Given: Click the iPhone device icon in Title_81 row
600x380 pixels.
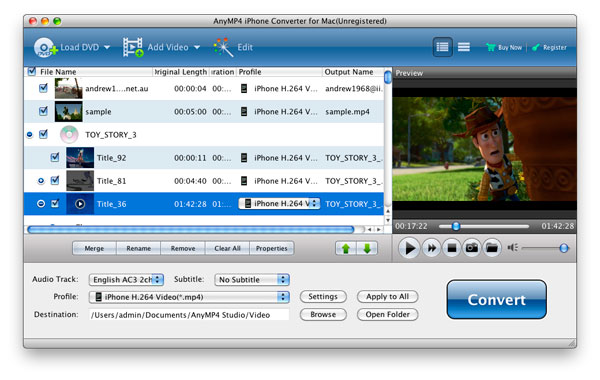Looking at the screenshot, I should tap(244, 181).
